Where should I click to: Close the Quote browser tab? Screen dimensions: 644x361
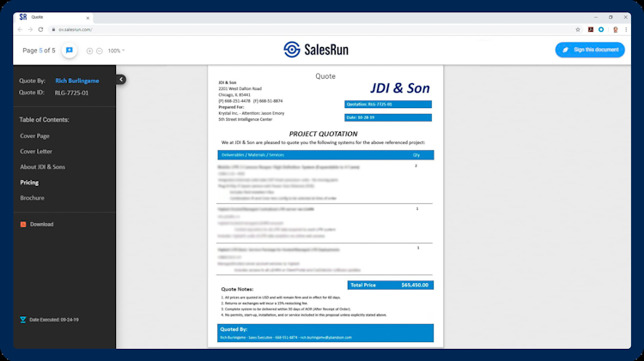[x=88, y=18]
